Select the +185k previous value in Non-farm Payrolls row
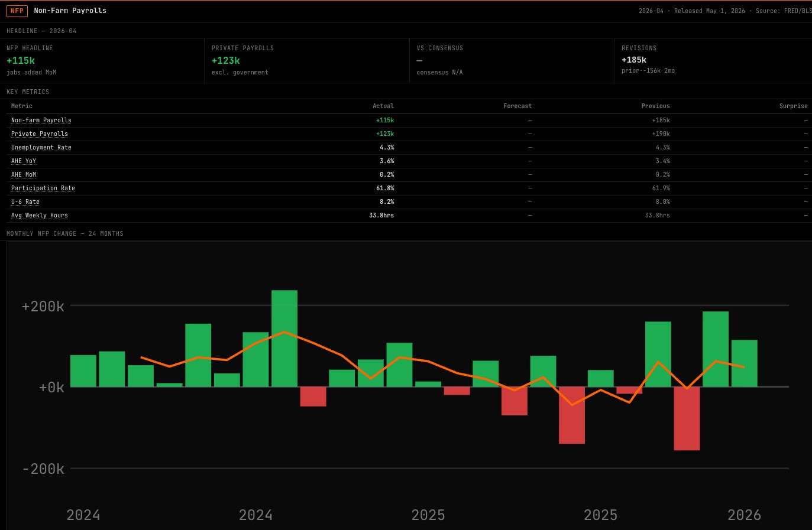The height and width of the screenshot is (530, 812). 661,120
